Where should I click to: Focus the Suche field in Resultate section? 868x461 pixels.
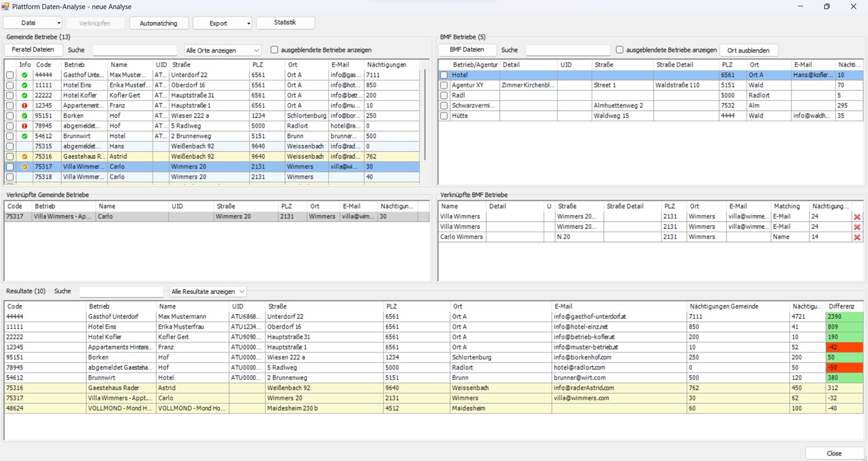pos(121,292)
